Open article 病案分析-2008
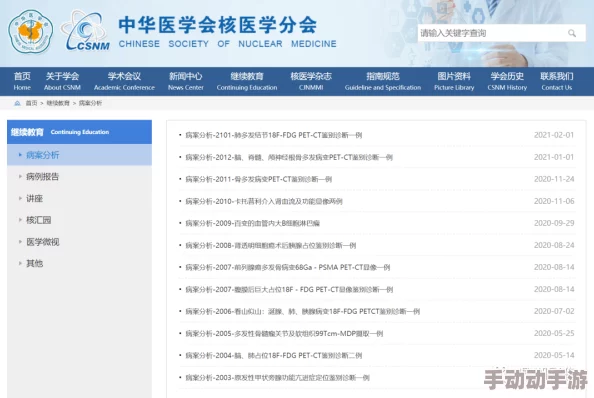 pos(271,245)
